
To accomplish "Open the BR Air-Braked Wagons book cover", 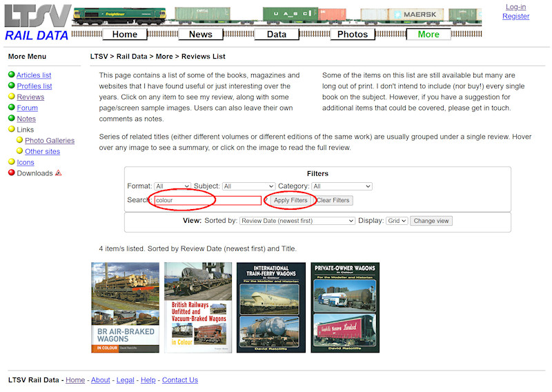I will [x=125, y=307].
